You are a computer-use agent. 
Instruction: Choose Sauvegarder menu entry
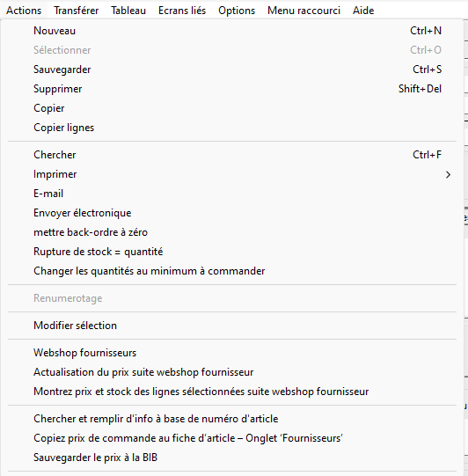232,70
